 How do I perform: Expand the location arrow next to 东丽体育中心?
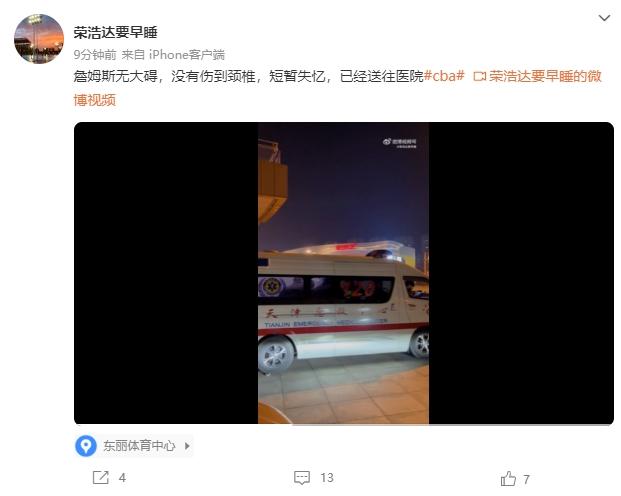click(187, 446)
